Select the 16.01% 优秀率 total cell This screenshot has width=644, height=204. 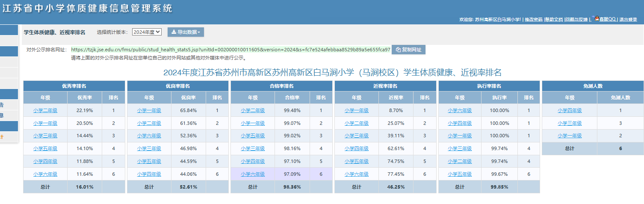(x=85, y=186)
